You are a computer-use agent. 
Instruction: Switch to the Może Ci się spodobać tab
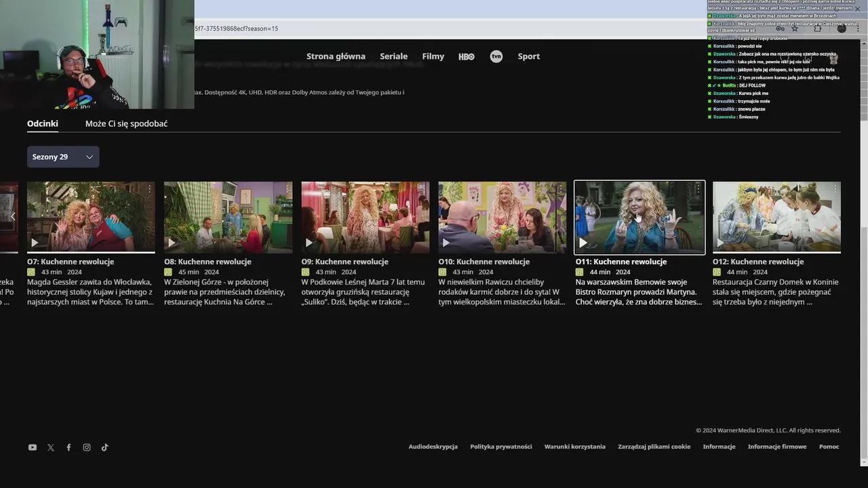[126, 123]
